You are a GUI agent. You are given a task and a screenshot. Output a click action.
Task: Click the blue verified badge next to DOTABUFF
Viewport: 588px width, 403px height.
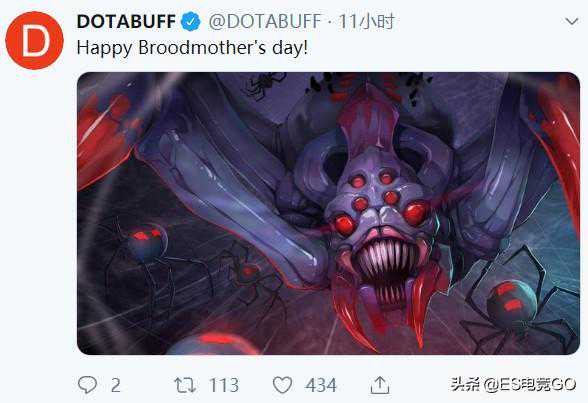[x=191, y=21]
